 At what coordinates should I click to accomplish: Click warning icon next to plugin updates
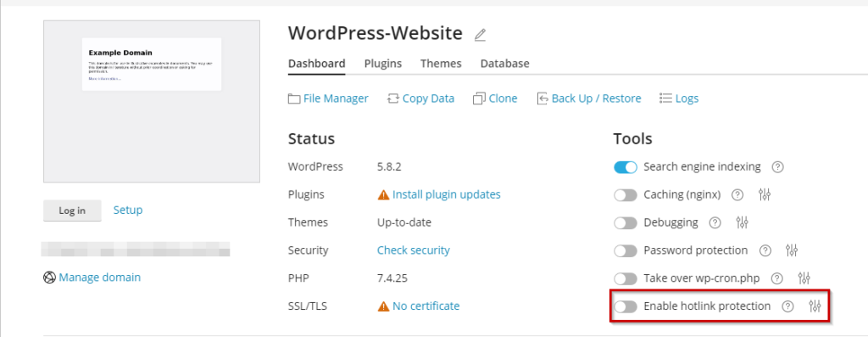tap(383, 195)
